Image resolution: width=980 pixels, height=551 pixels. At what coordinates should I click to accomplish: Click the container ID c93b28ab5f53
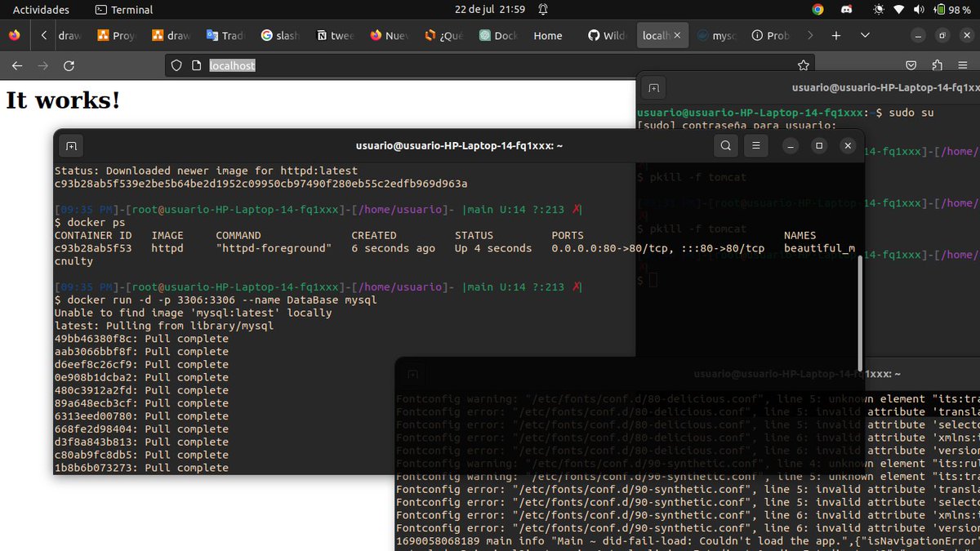pos(93,248)
